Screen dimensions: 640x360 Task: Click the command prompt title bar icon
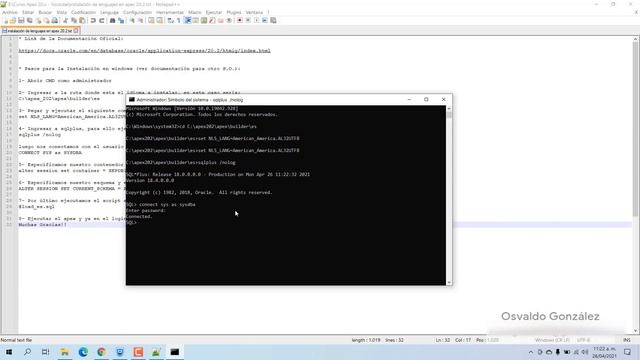(x=131, y=100)
